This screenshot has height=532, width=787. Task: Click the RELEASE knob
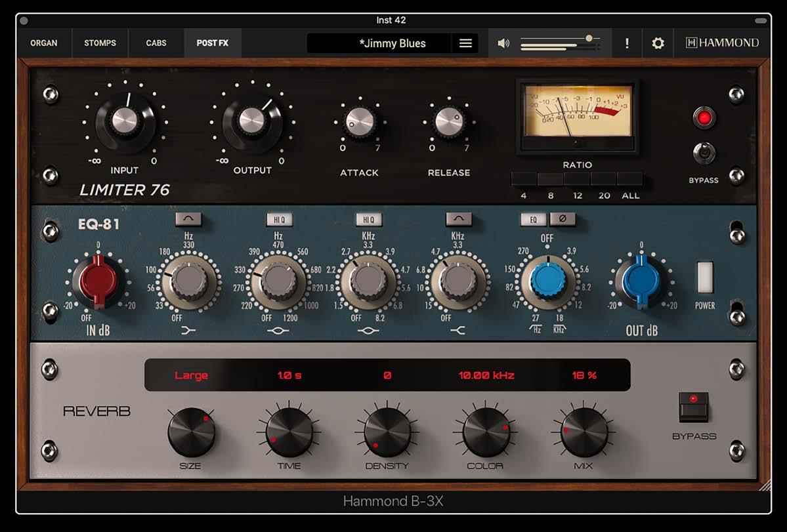tap(449, 123)
